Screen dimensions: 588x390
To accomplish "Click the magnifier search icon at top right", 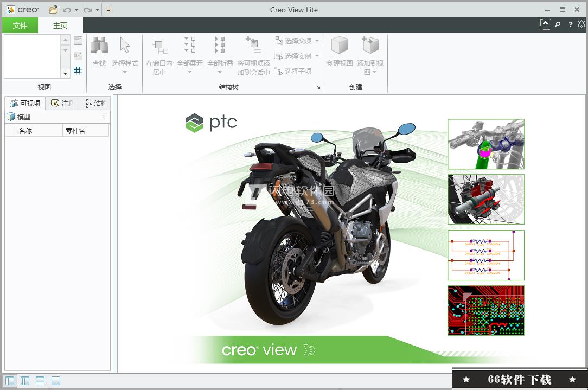I will pyautogui.click(x=558, y=24).
